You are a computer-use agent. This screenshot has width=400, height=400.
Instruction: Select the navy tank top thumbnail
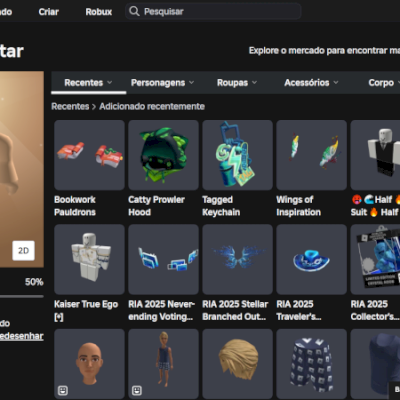(x=375, y=364)
